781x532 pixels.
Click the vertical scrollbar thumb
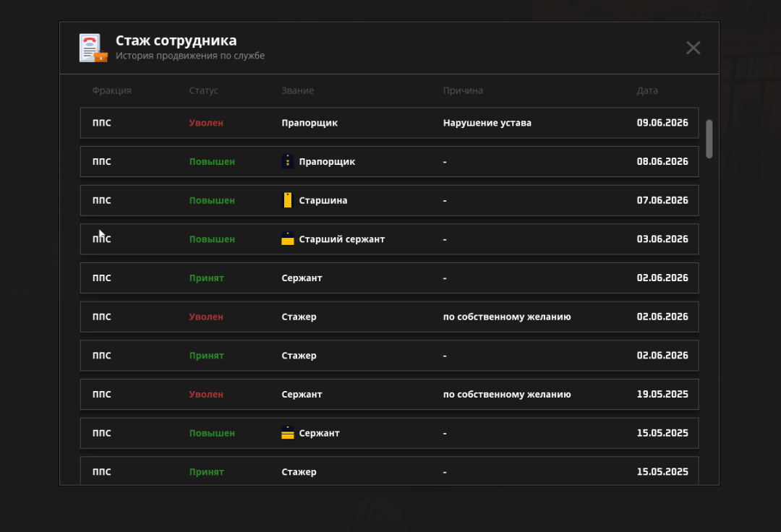[x=709, y=139]
